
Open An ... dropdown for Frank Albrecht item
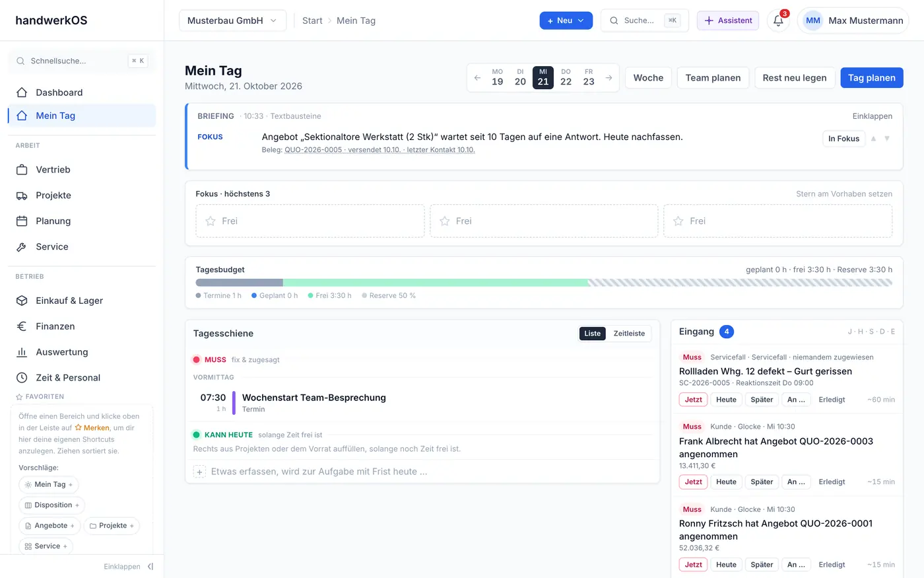point(796,482)
